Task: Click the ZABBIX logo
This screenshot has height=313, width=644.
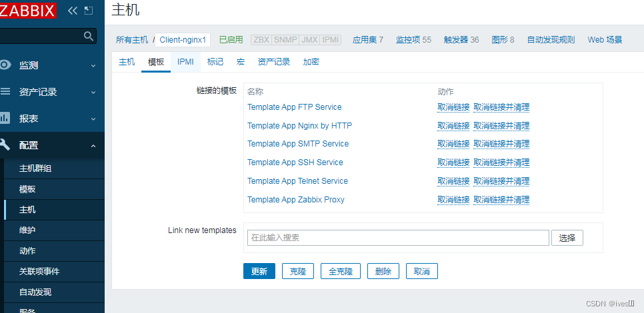Action: click(27, 10)
